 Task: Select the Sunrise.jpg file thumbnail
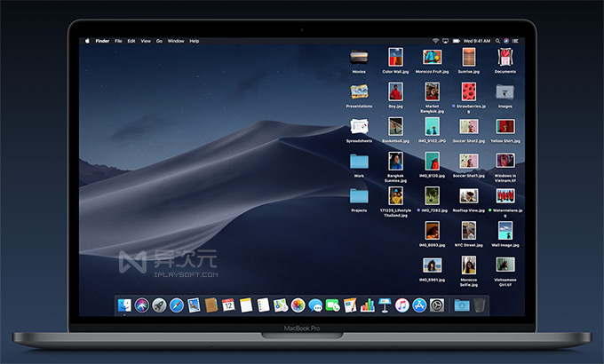[467, 58]
